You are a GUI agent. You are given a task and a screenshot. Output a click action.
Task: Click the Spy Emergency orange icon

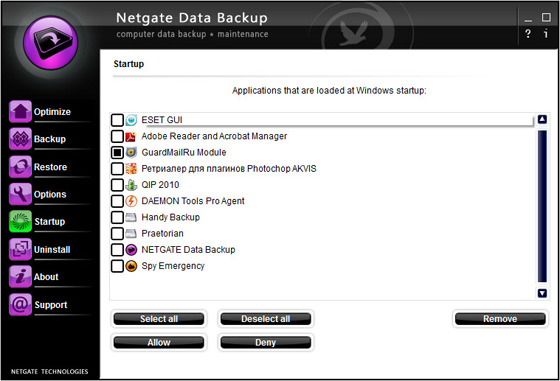131,266
